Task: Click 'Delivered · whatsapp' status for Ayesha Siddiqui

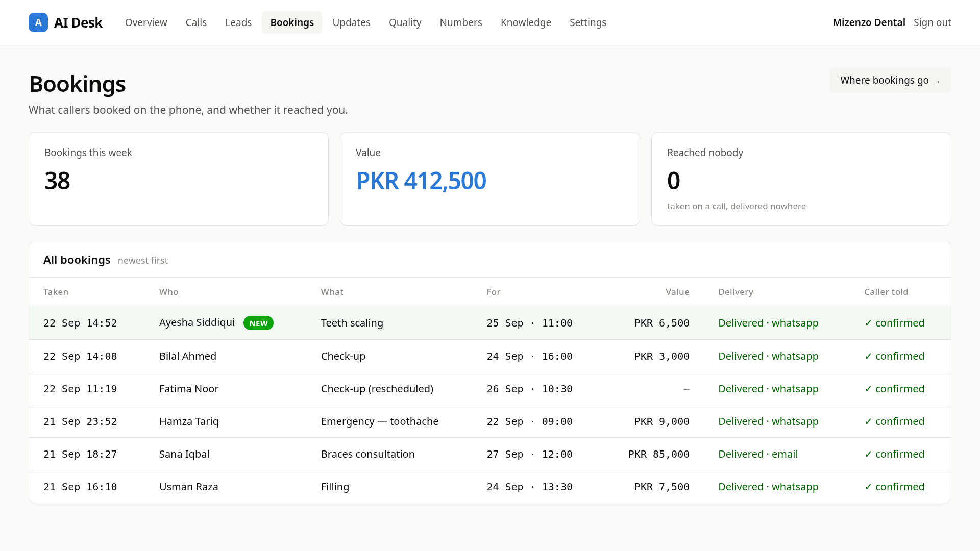Action: pyautogui.click(x=768, y=323)
